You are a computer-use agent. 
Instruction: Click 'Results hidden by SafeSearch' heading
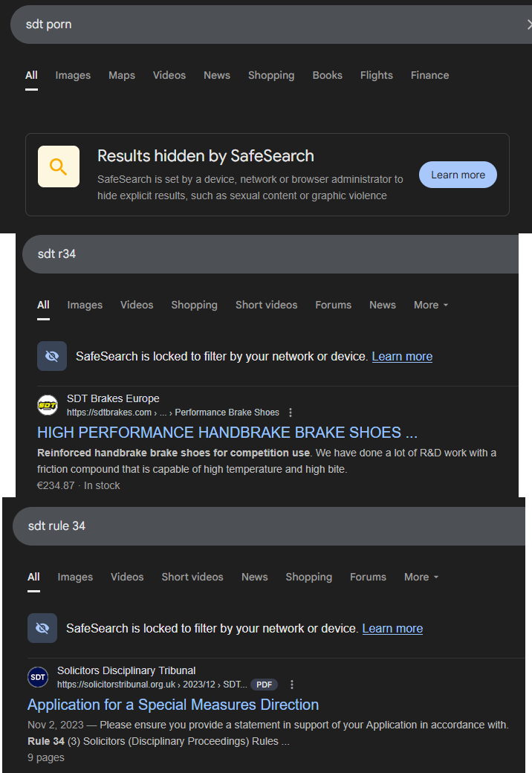coord(205,156)
